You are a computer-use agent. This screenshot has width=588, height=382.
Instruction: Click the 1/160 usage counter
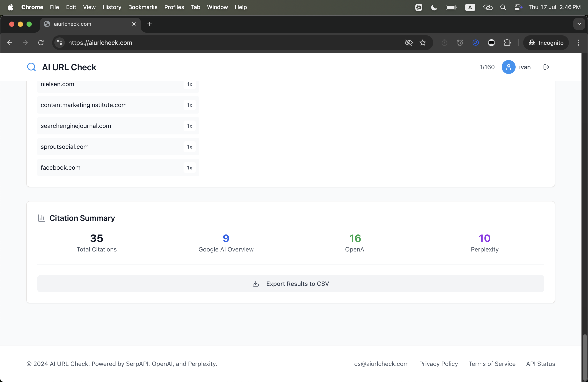point(487,67)
